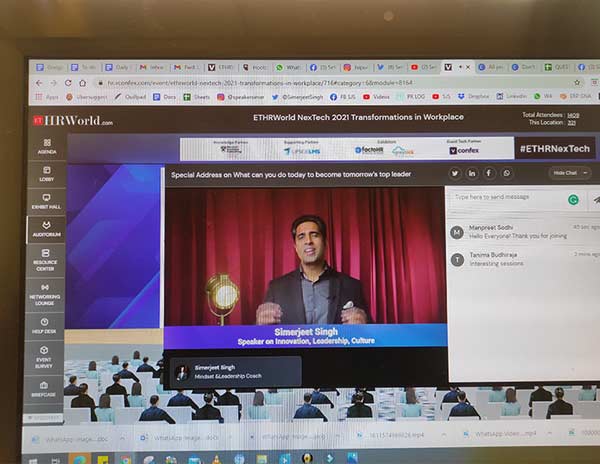Share session via WhatsApp
This screenshot has width=600, height=464.
(x=507, y=173)
